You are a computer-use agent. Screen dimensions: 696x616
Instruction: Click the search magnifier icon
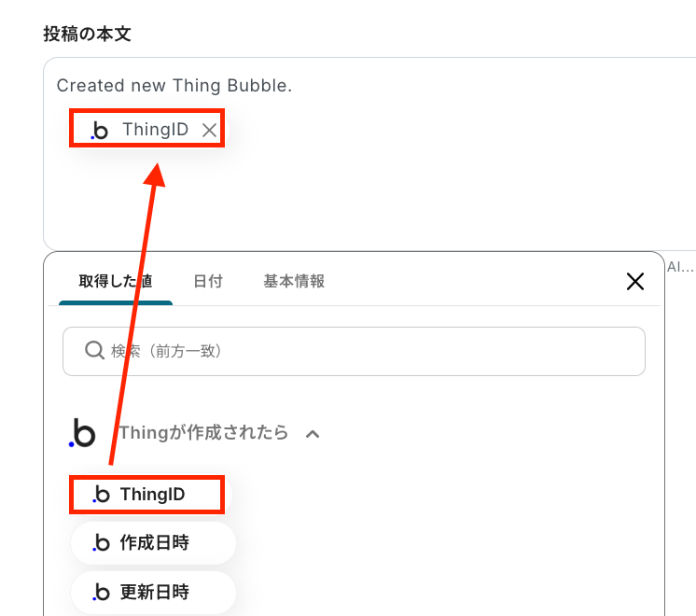94,350
